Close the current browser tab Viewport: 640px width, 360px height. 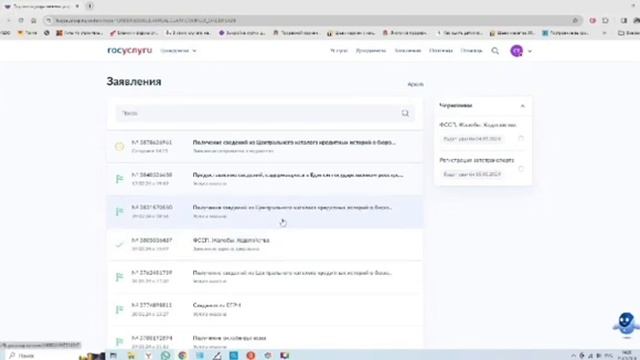point(77,6)
